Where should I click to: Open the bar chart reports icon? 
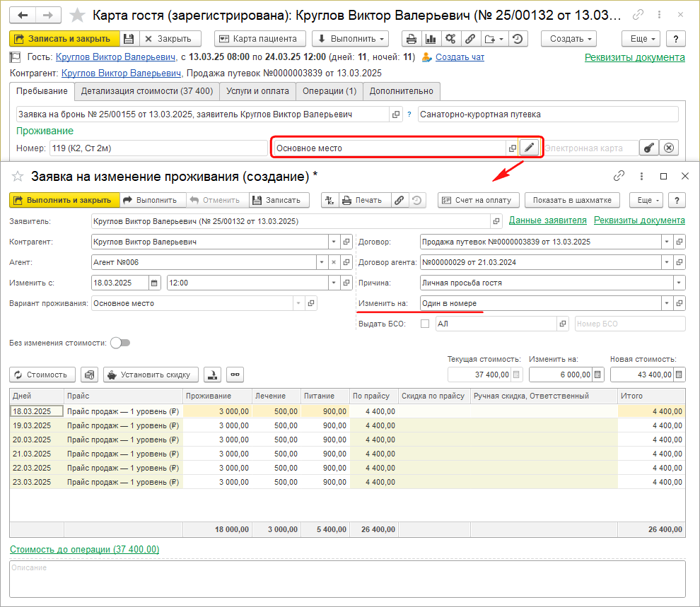coord(430,39)
